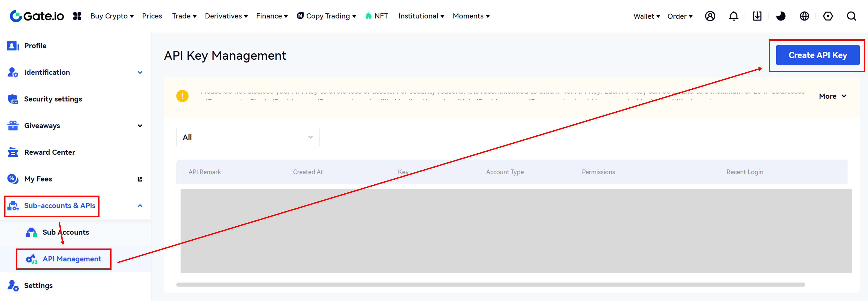Click the Sub Accounts icon
Screen dimensions: 868x301
click(31, 232)
